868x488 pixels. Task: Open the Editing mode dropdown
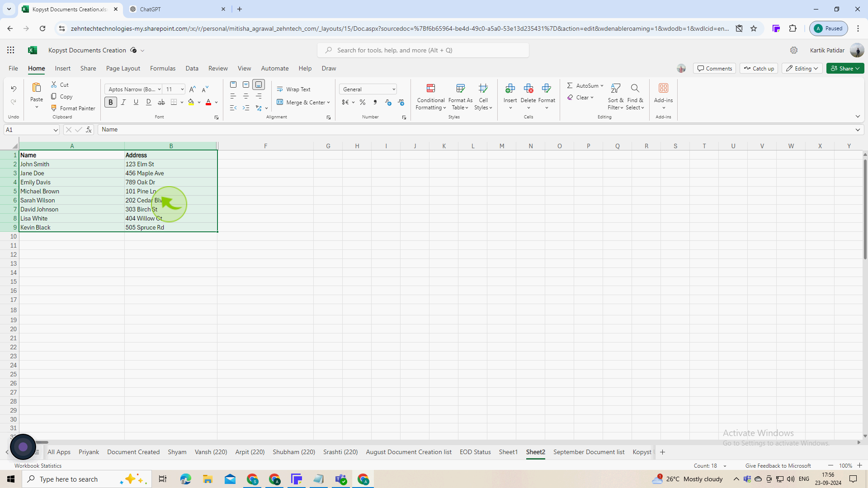pos(802,68)
